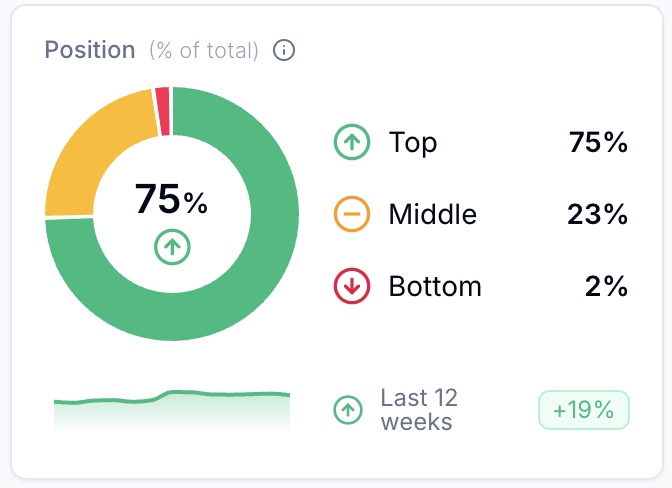Viewport: 672px width, 488px height.
Task: Click the orange minus icon beside Middle
Action: click(351, 214)
